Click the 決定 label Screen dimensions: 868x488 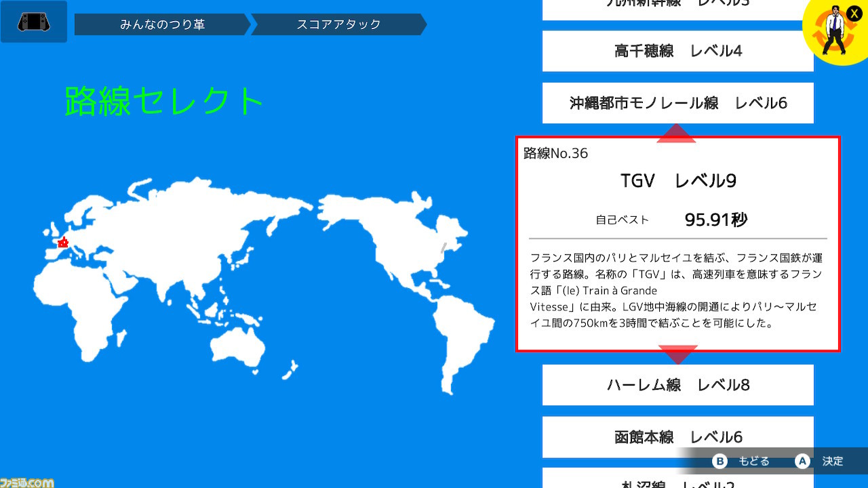pos(833,461)
